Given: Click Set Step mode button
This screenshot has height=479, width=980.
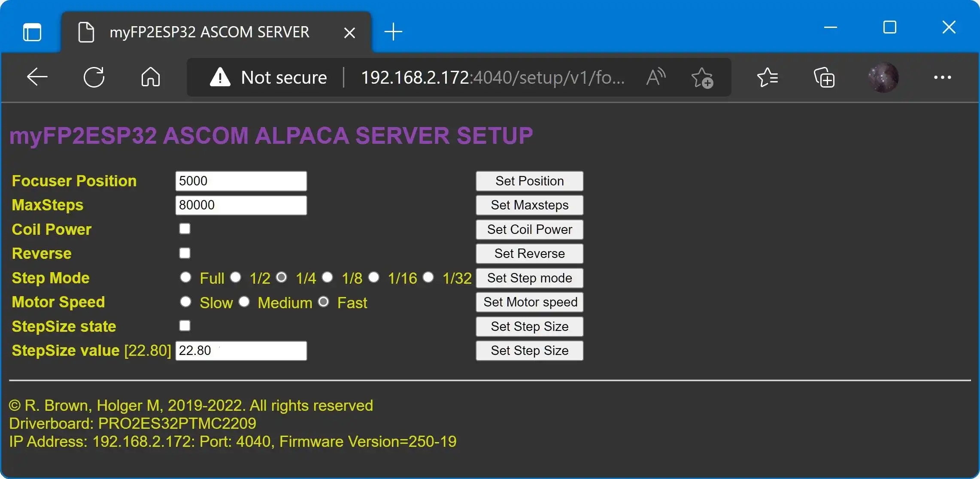Looking at the screenshot, I should pyautogui.click(x=530, y=278).
